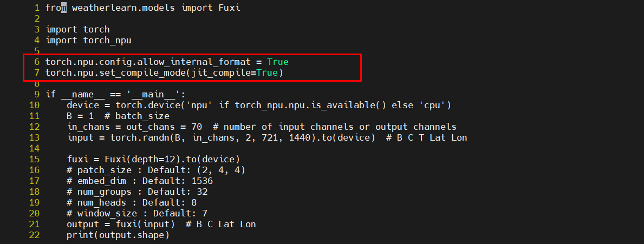644x244 pixels.
Task: Click the embed_dim default value 1536
Action: coord(203,181)
